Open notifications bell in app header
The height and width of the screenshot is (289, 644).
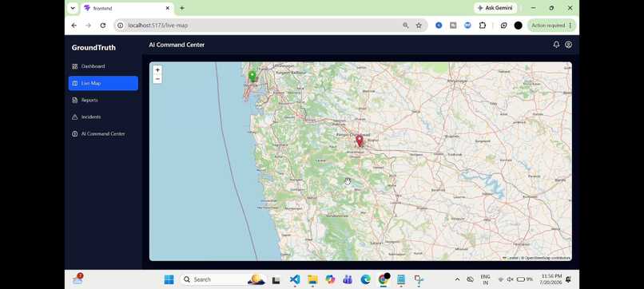(x=556, y=45)
